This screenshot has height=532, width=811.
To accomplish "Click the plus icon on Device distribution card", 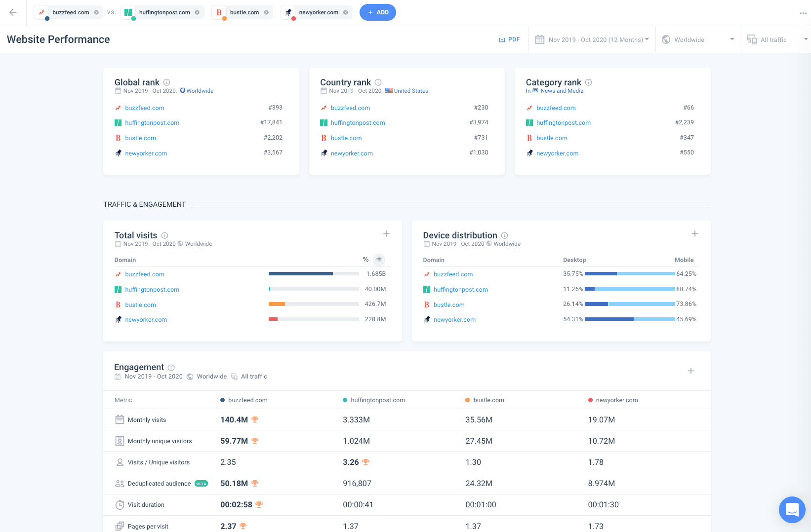I will 695,233.
